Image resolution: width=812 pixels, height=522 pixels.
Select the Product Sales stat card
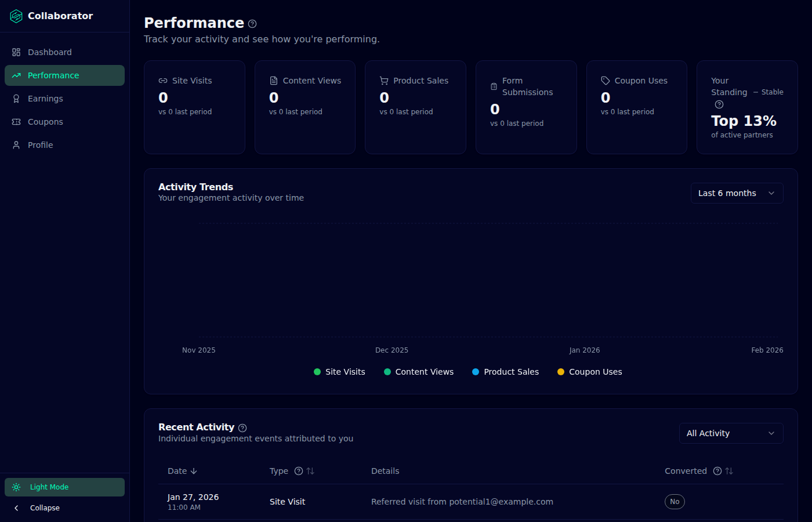coord(415,107)
